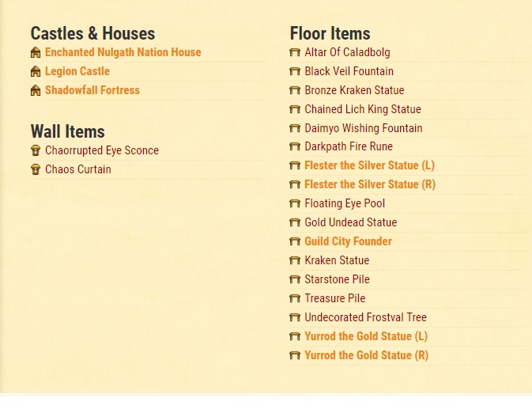This screenshot has height=417, width=532.
Task: Click the floor item icon next to Guild City Founder
Action: pyautogui.click(x=295, y=241)
